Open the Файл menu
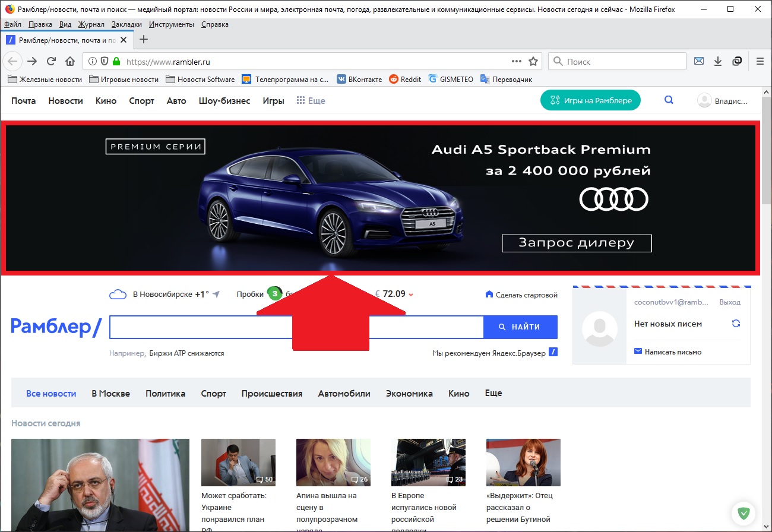The height and width of the screenshot is (532, 772). 12,24
